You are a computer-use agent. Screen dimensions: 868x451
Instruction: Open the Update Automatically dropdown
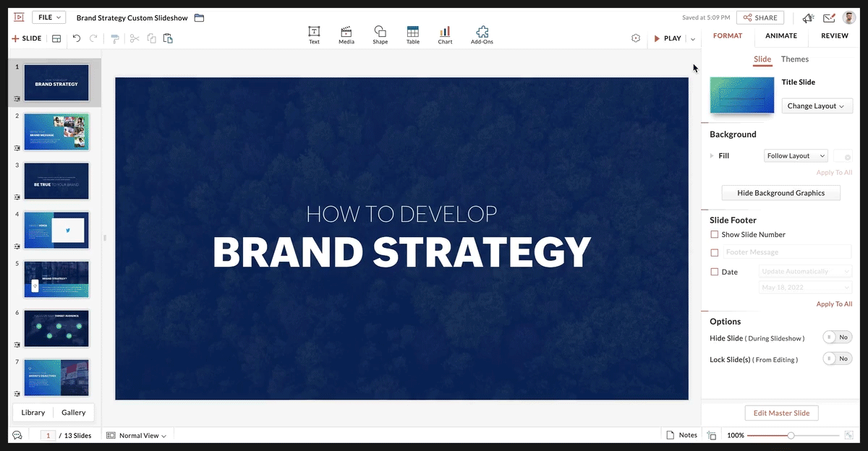(x=806, y=271)
